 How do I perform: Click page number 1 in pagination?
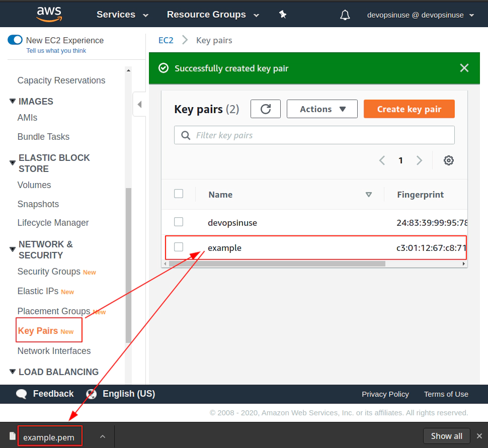[400, 160]
